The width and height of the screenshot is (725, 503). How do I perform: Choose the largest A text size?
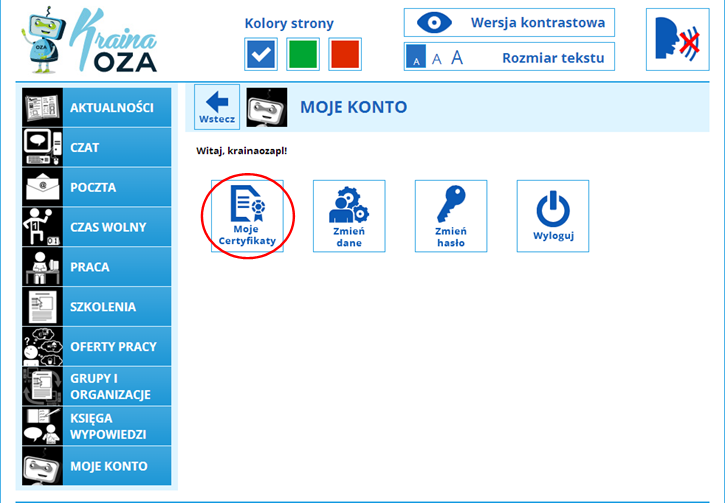(x=457, y=57)
